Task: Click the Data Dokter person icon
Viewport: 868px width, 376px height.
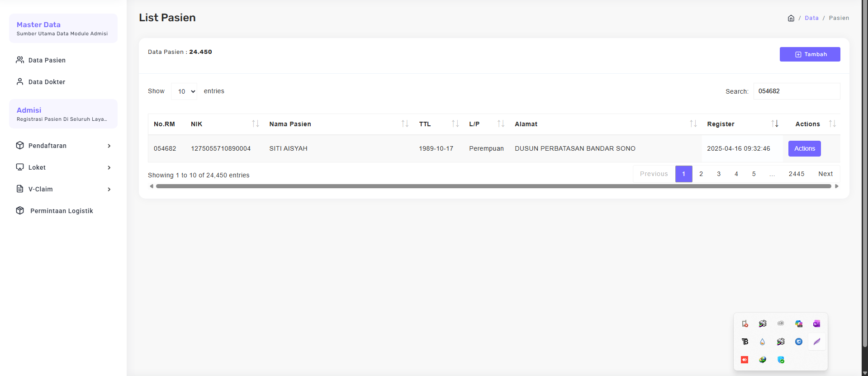Action: coord(20,81)
